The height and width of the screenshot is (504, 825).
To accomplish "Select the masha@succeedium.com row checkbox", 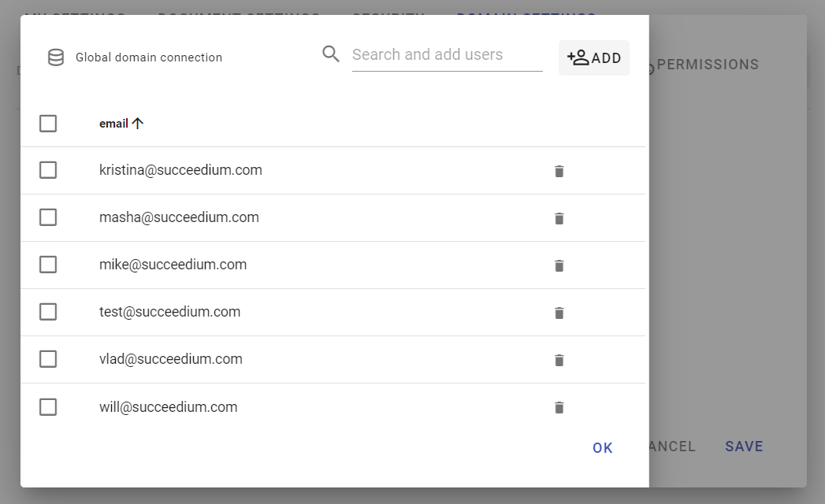I will [x=48, y=217].
